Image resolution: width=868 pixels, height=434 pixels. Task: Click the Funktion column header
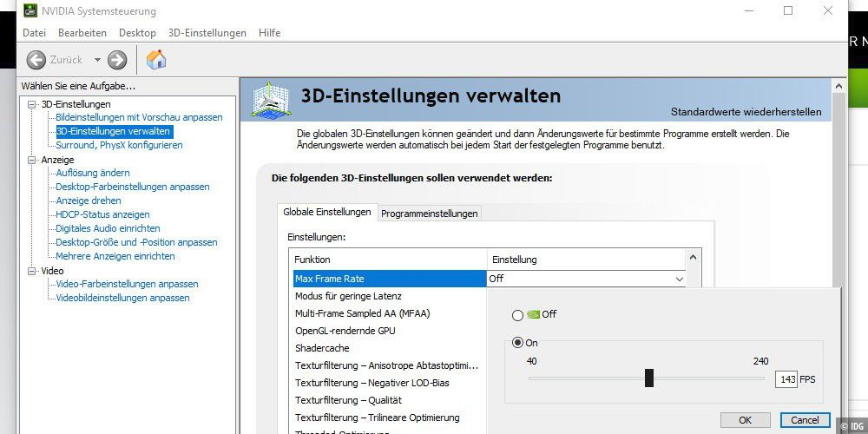(390, 260)
